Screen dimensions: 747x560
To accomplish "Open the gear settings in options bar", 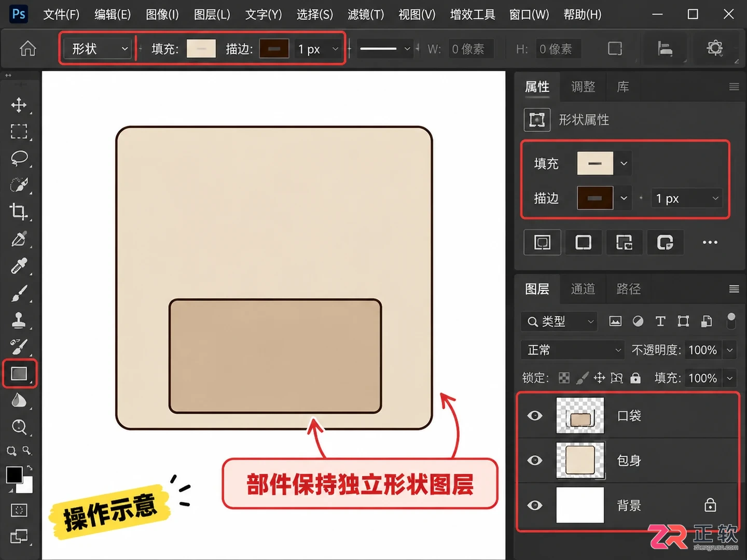I will 715,48.
